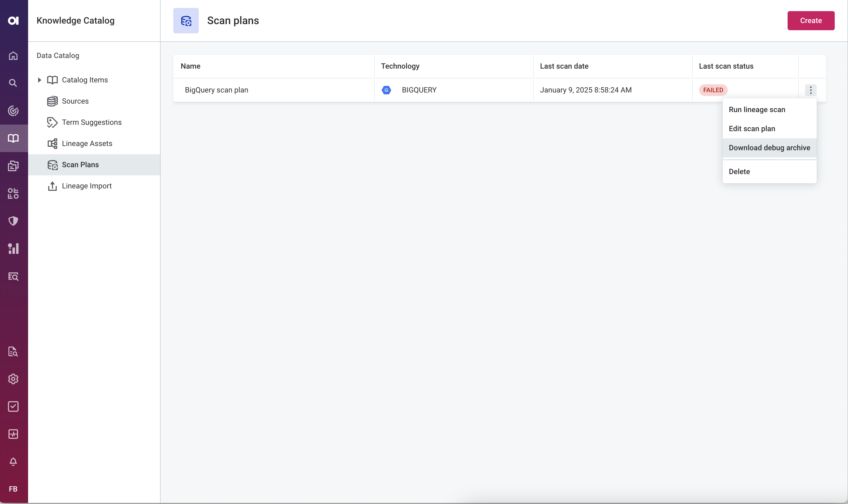This screenshot has width=848, height=504.
Task: Select Edit scan plan menu option
Action: [752, 129]
